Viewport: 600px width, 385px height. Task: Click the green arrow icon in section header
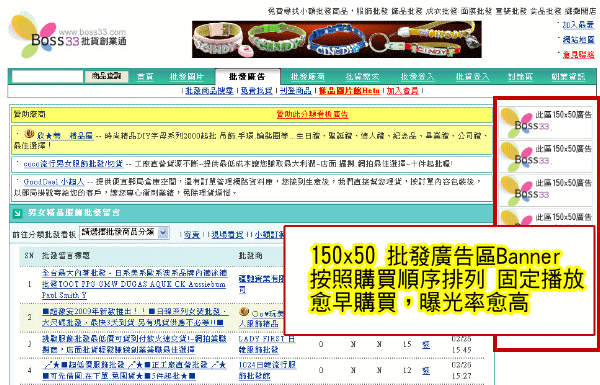[17, 213]
